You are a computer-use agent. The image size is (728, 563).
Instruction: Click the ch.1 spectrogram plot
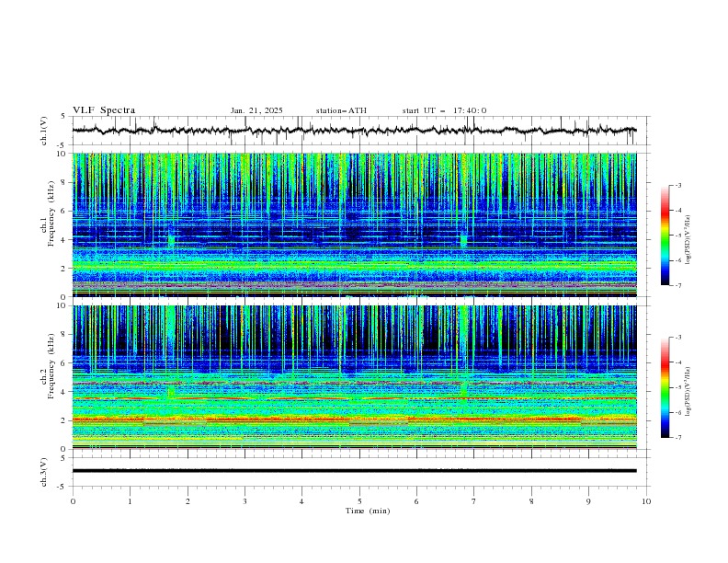354,224
